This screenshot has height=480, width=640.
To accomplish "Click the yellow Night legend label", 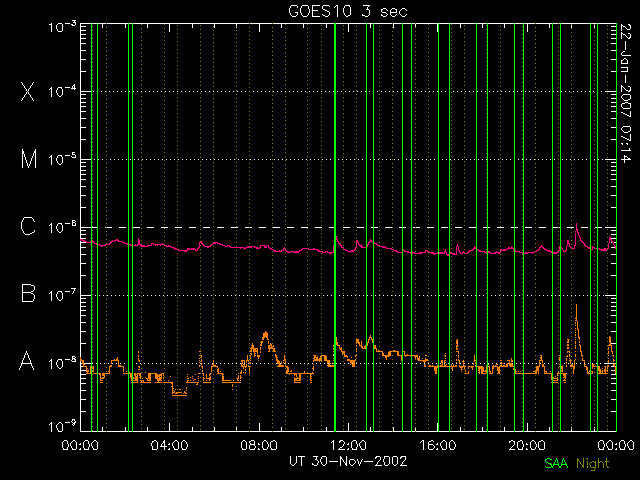I will pos(593,464).
